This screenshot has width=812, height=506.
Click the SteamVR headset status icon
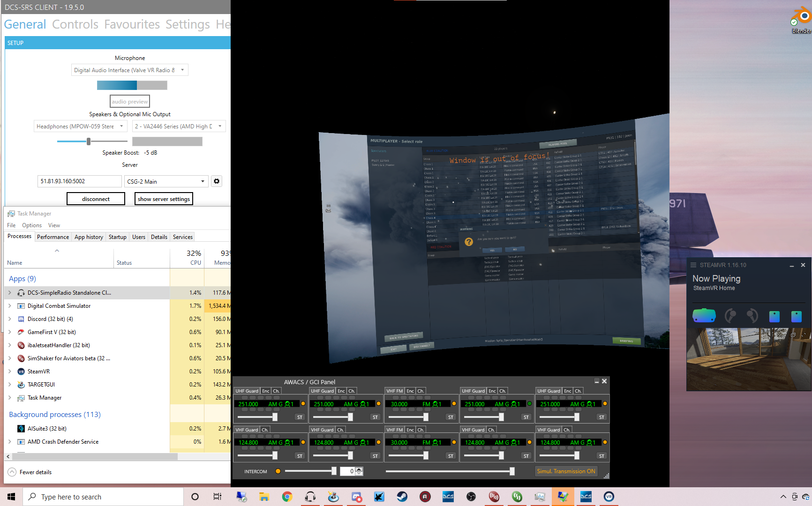coord(704,316)
